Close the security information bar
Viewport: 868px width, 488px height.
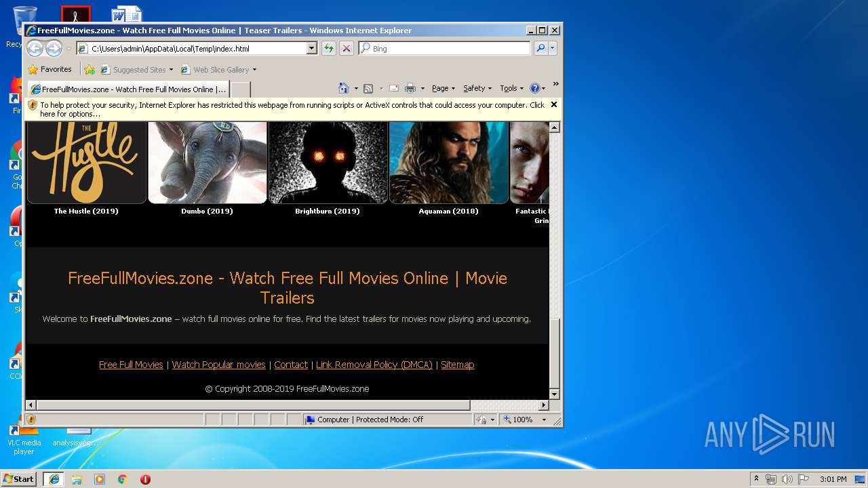[x=554, y=104]
